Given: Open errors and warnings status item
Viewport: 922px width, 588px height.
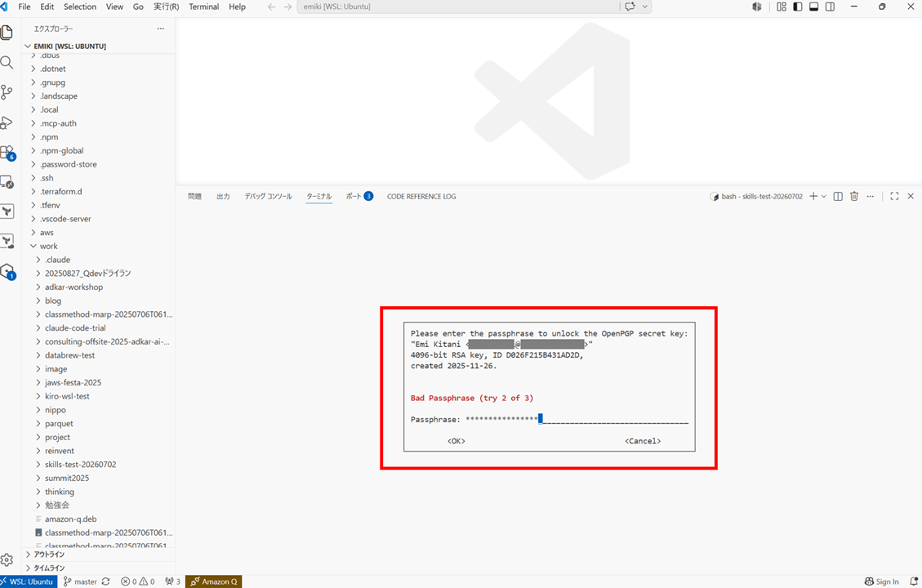Looking at the screenshot, I should point(137,581).
